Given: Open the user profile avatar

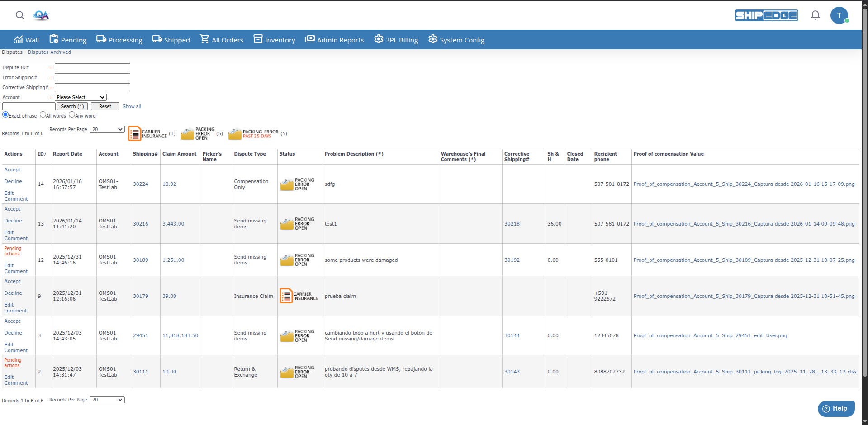Looking at the screenshot, I should [839, 15].
